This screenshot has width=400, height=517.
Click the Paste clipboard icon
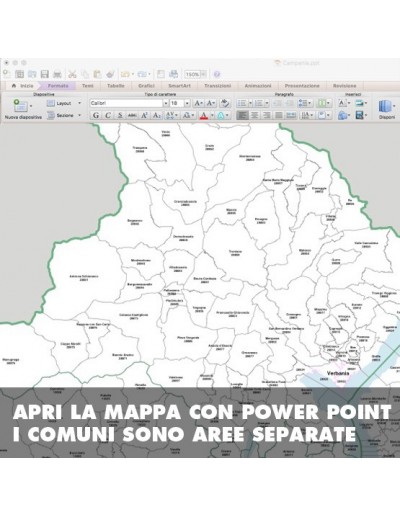click(x=97, y=74)
